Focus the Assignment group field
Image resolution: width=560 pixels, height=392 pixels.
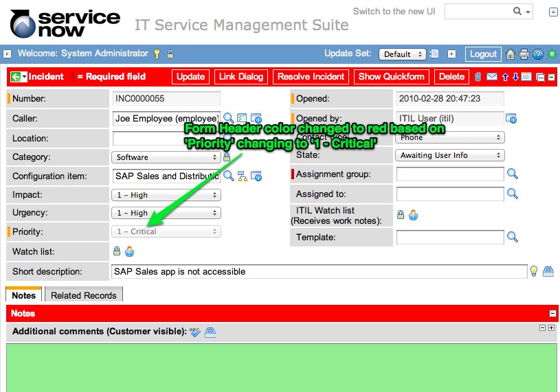450,174
